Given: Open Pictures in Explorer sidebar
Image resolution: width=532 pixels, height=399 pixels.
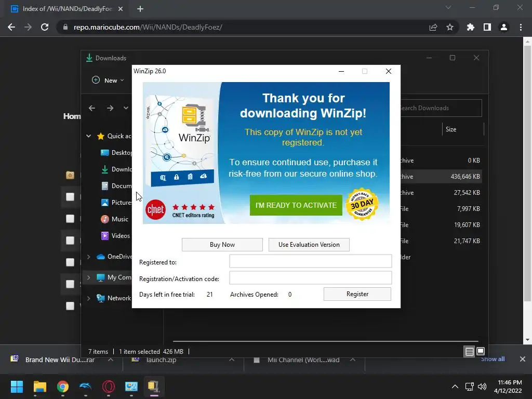Looking at the screenshot, I should coord(116,203).
